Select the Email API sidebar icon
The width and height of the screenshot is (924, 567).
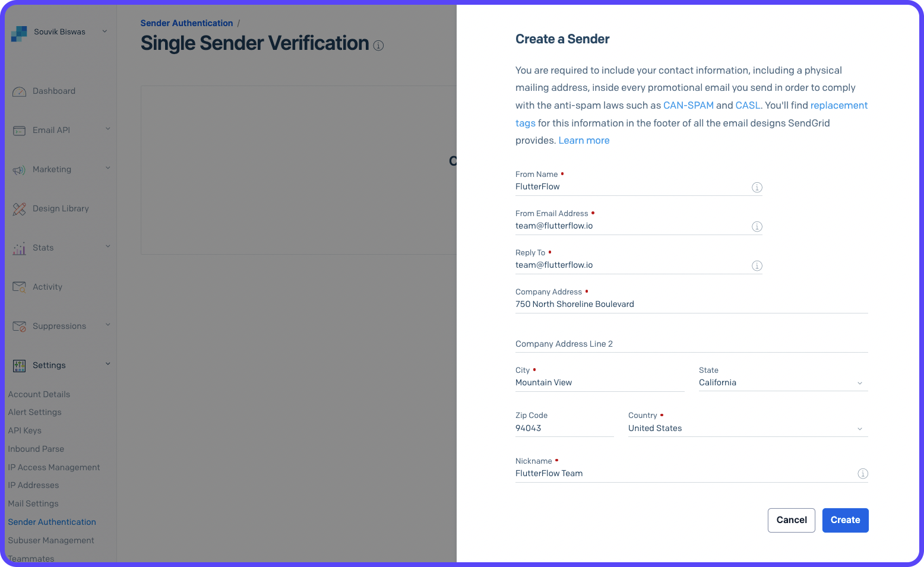[20, 130]
